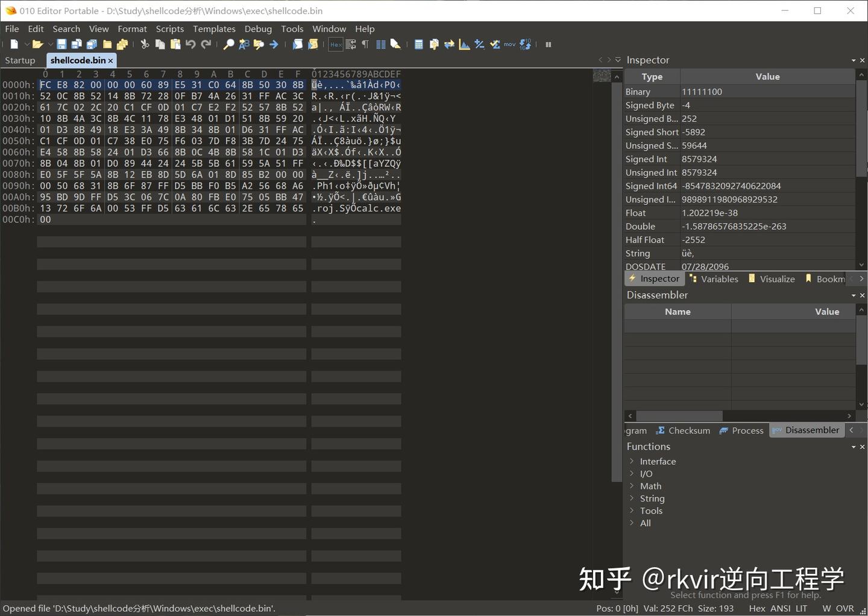Click the Run Script toolbar icon
Viewport: 868px width, 616px height.
click(x=297, y=44)
